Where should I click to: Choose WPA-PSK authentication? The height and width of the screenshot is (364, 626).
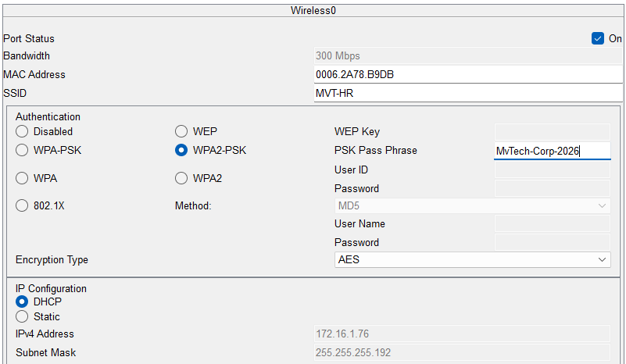click(x=22, y=150)
